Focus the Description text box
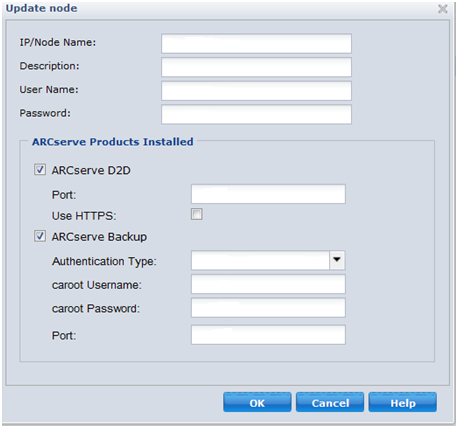Viewport: 458px width, 428px height. pyautogui.click(x=256, y=67)
